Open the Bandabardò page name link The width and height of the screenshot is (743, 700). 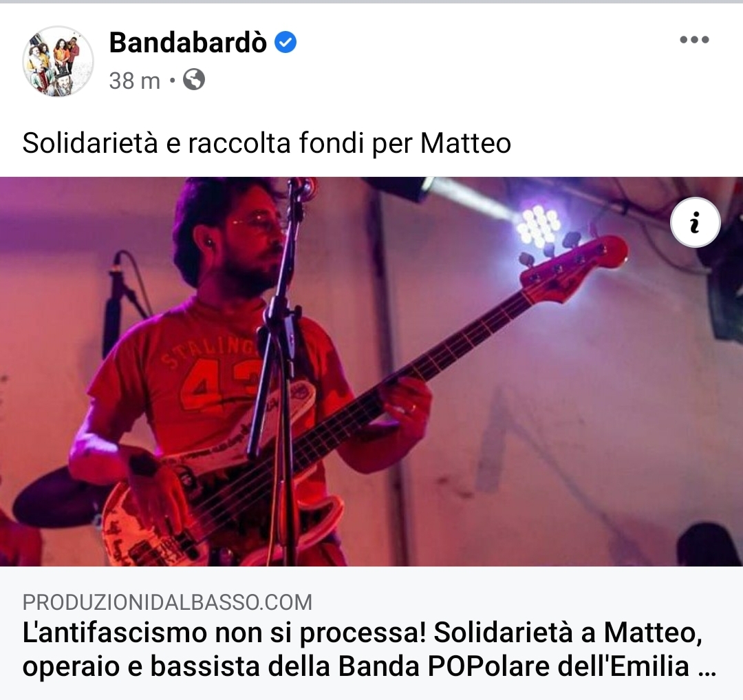click(188, 42)
